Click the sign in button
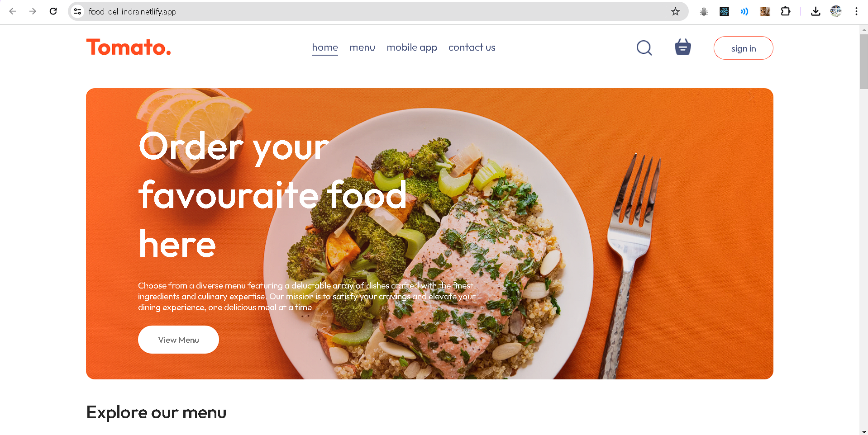Screen dimensions: 868x435 tap(743, 48)
